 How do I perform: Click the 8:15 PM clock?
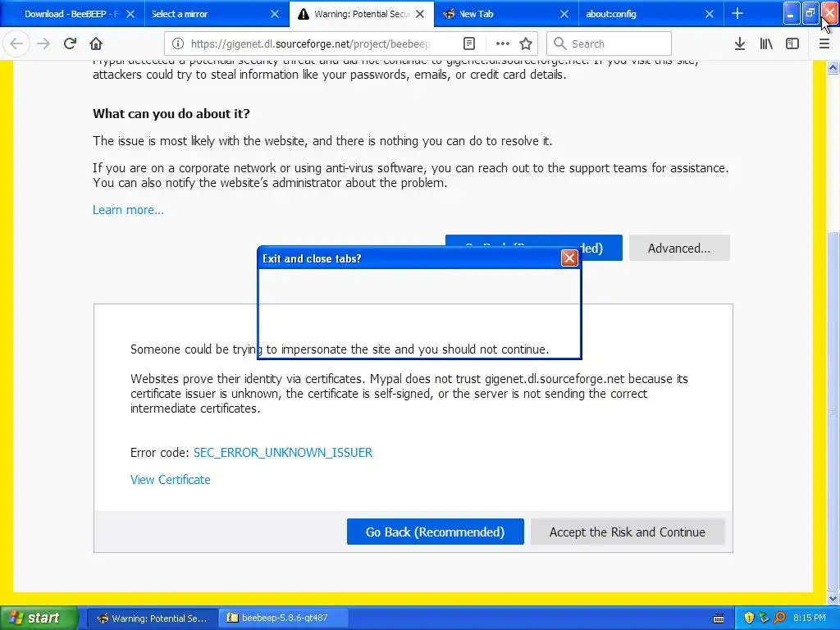[x=810, y=618]
